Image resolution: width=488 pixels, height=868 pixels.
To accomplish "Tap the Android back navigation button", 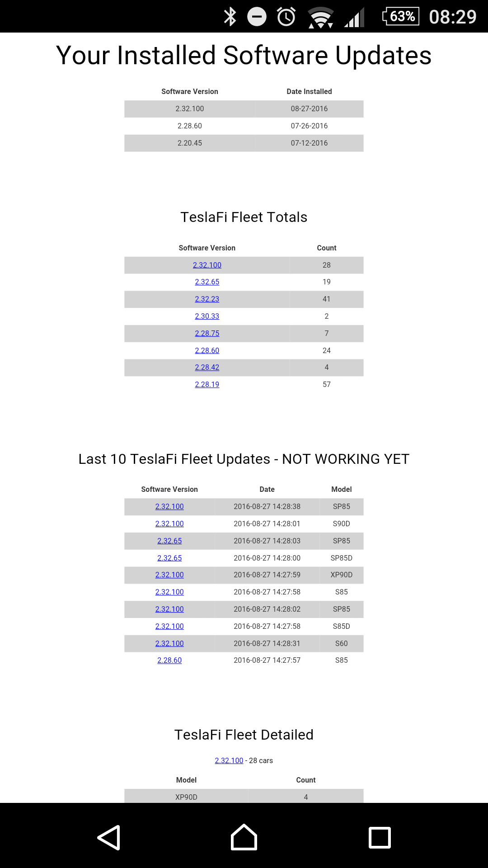I will coord(109,837).
